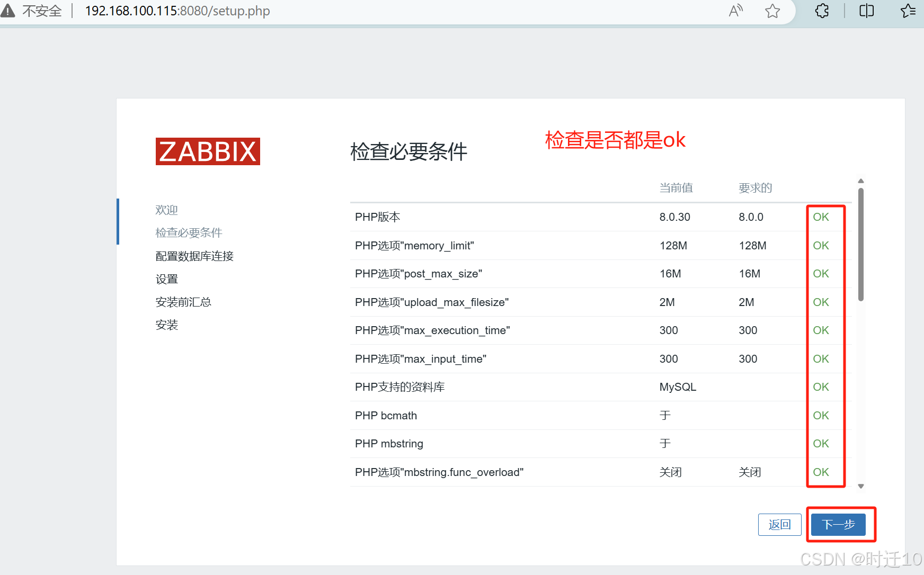Click required value 8.0.0 for PHP version
924x575 pixels.
(751, 217)
